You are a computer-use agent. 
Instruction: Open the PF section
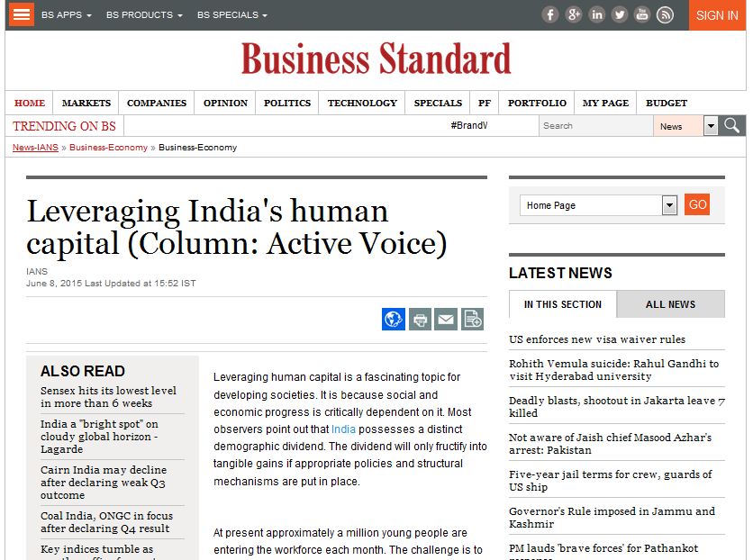pos(485,104)
